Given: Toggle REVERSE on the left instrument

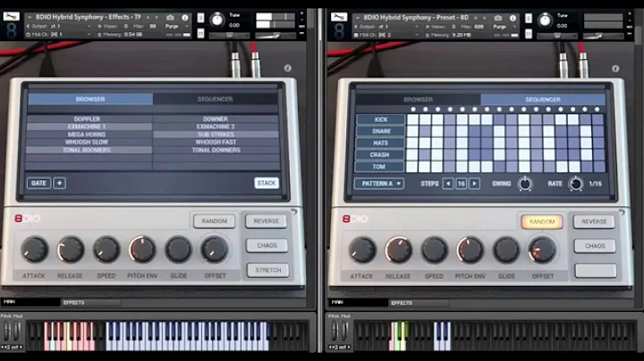Looking at the screenshot, I should click(267, 221).
